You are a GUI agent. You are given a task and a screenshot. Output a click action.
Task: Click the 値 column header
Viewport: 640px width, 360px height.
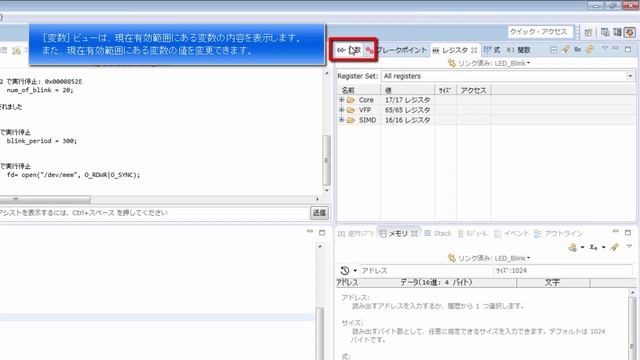(407, 90)
